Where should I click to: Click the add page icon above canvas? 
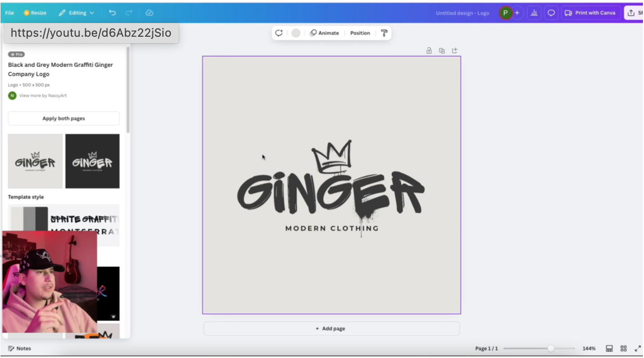(455, 51)
